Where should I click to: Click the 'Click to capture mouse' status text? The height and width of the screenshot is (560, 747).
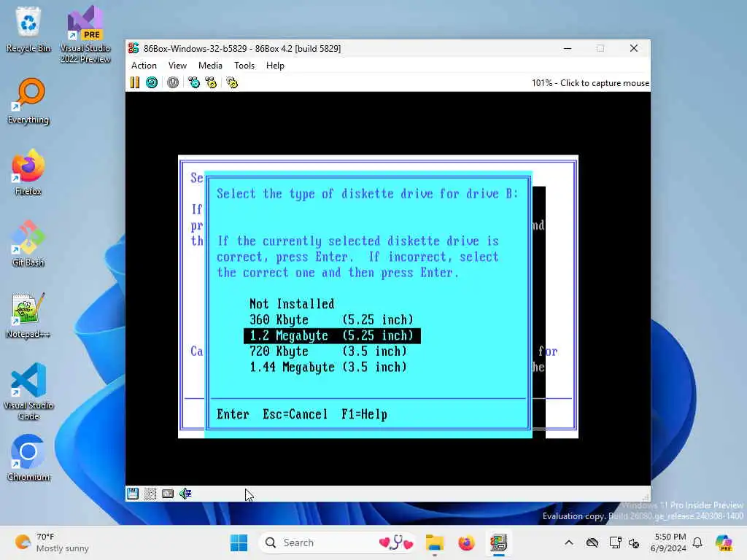(604, 83)
